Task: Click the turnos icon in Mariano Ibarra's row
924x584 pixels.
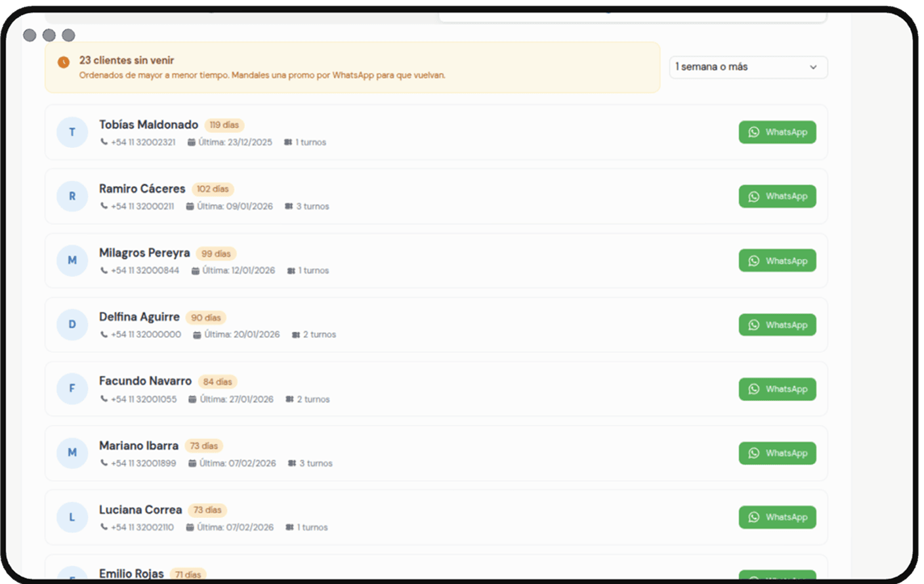Action: pyautogui.click(x=292, y=463)
